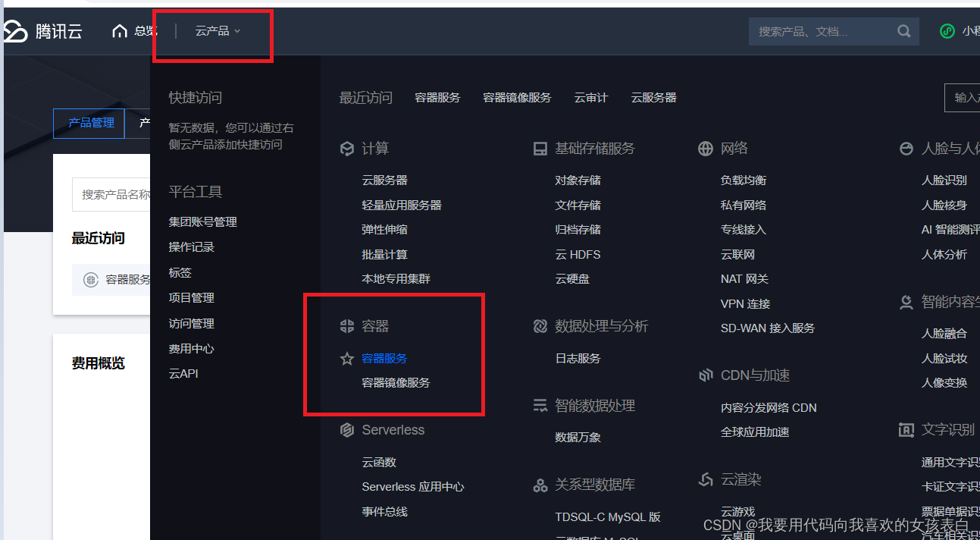Viewport: 980px width, 540px height.
Task: Click the CDN与加速 category icon
Action: (706, 375)
